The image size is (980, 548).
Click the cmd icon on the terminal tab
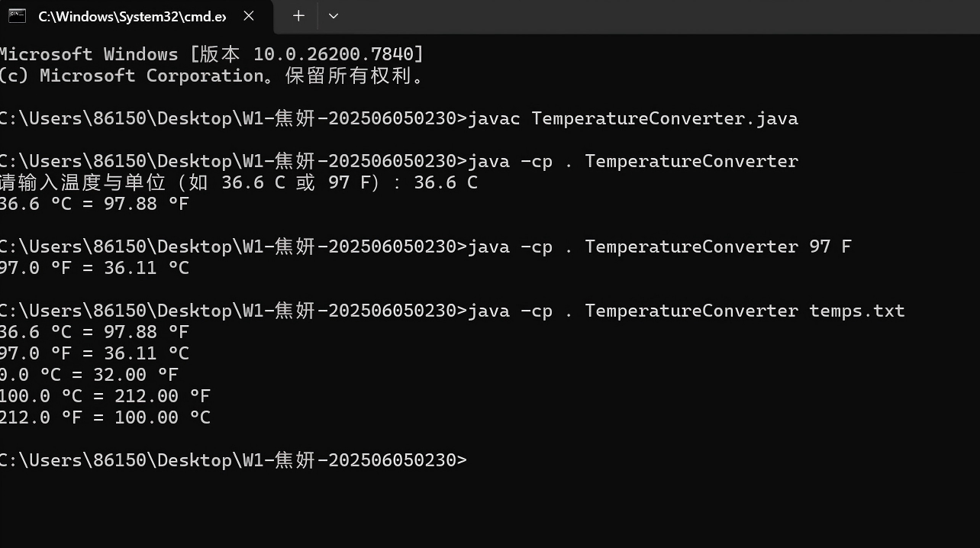tap(18, 16)
